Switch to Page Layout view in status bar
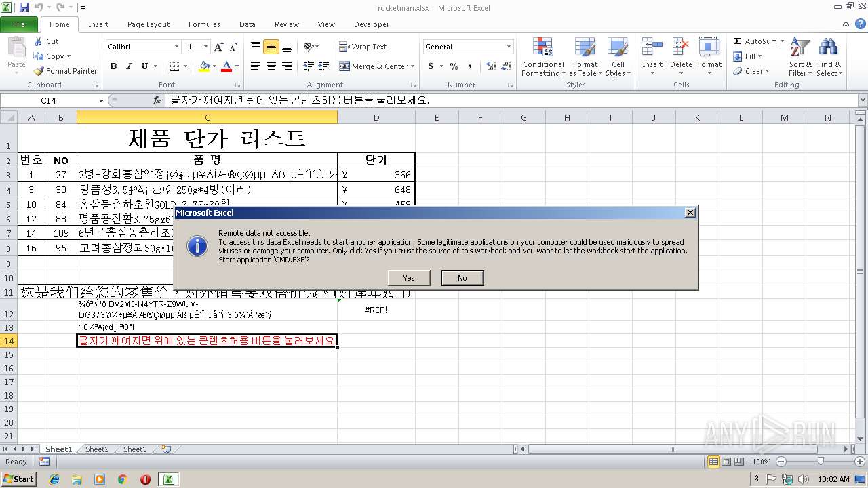 tap(726, 462)
